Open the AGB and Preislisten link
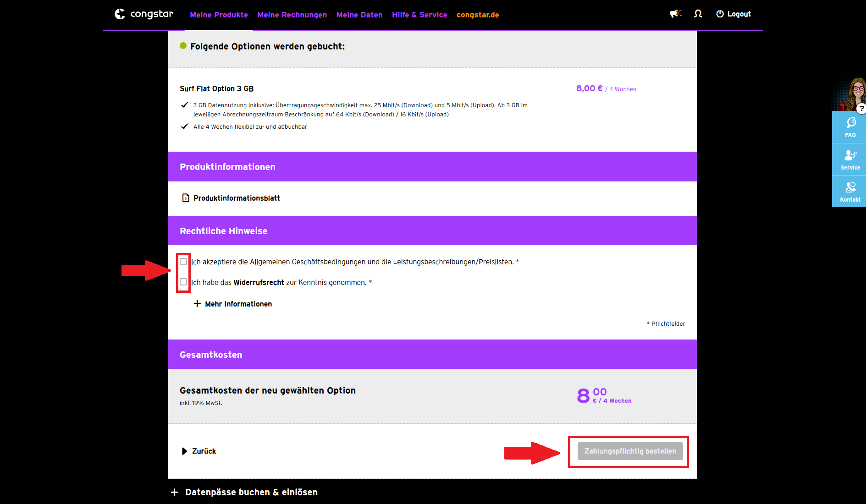Image resolution: width=866 pixels, height=504 pixels. 381,262
